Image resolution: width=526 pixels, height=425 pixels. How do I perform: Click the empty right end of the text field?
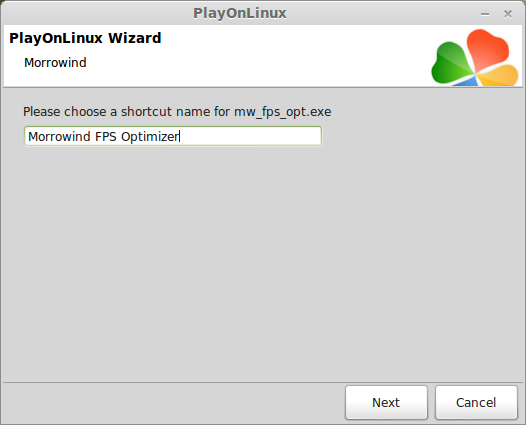(x=250, y=136)
